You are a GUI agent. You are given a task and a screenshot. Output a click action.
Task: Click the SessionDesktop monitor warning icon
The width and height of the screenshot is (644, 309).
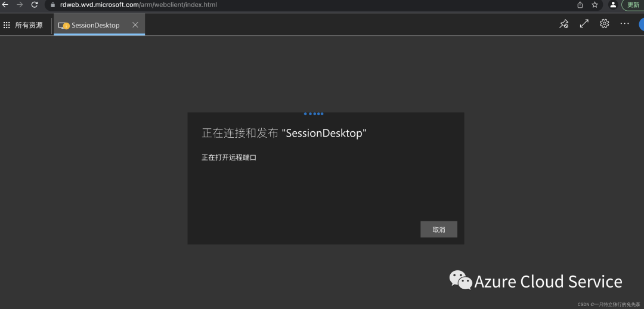[64, 26]
